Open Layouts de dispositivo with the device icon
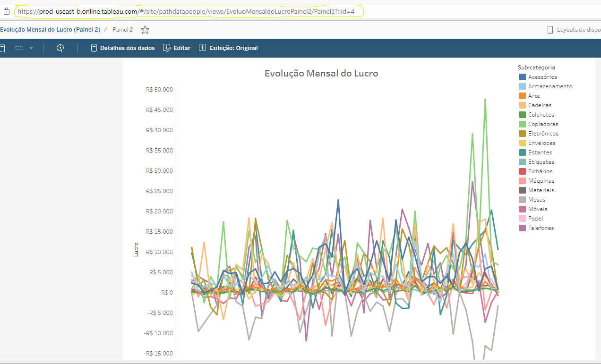This screenshot has width=601, height=364. (x=550, y=30)
